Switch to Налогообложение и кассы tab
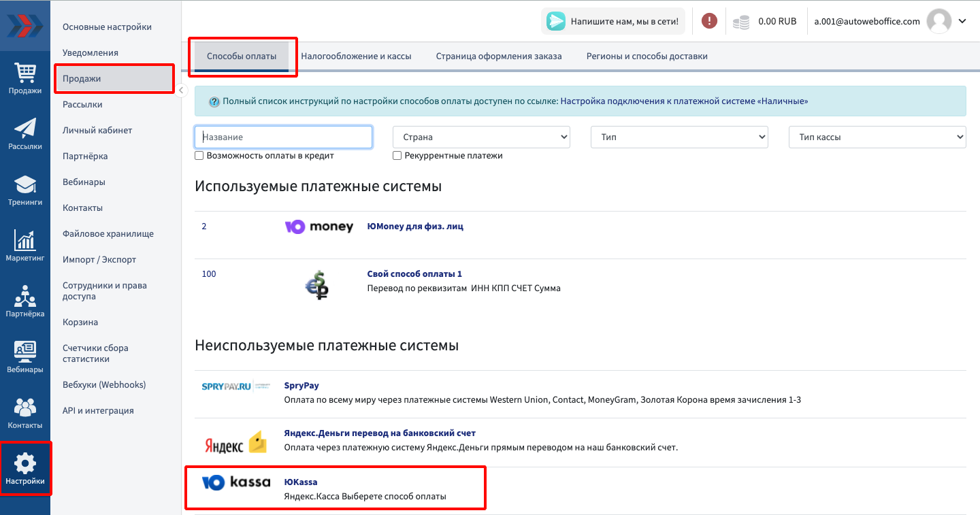Screen dimensions: 980x515 (356, 56)
